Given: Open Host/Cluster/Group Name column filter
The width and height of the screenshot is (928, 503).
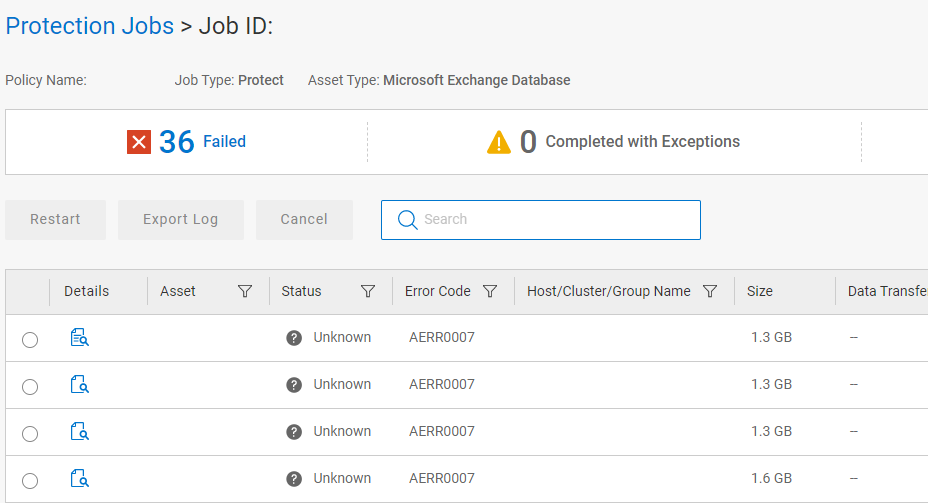Looking at the screenshot, I should pyautogui.click(x=710, y=292).
